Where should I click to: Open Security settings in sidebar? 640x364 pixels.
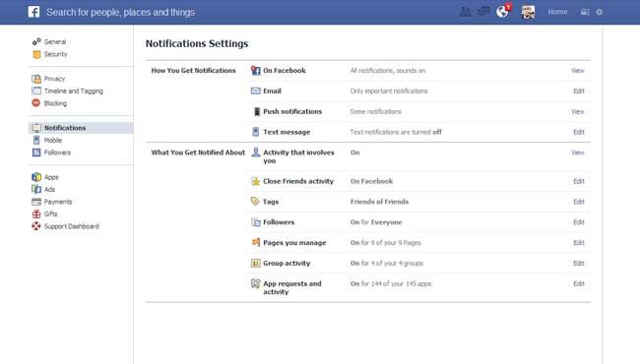55,54
